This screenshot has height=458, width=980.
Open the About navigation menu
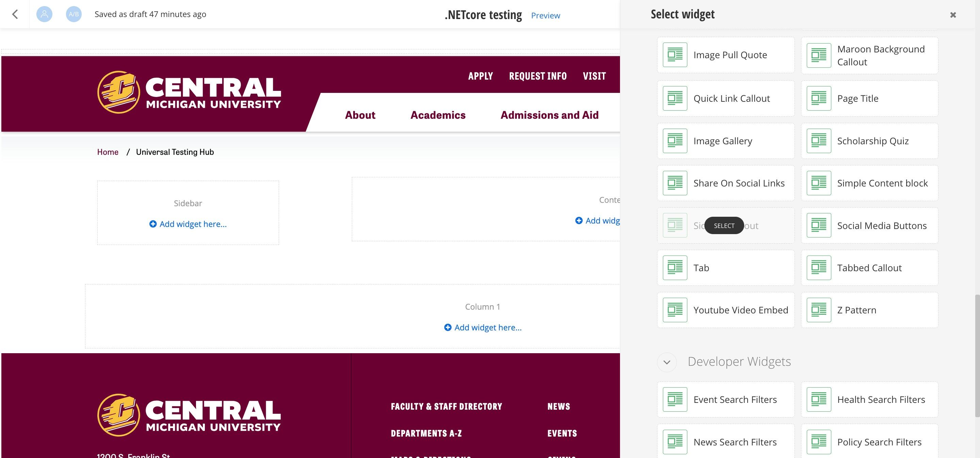[x=360, y=115]
